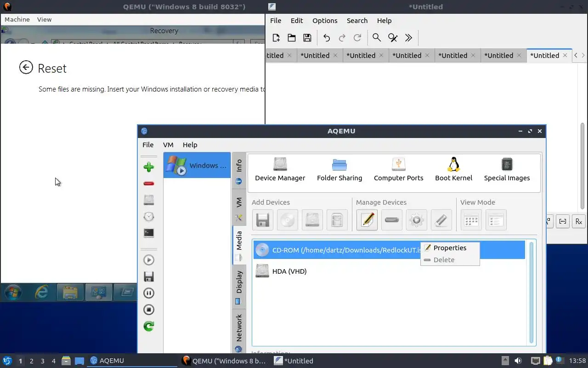Select Windows VM in AQEMU list
Screen dimensions: 588x368
pyautogui.click(x=197, y=165)
